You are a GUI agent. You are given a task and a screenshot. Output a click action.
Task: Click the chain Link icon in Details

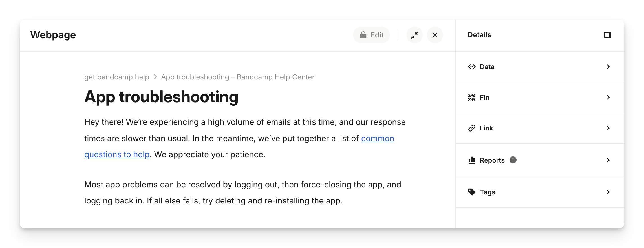[x=472, y=128]
